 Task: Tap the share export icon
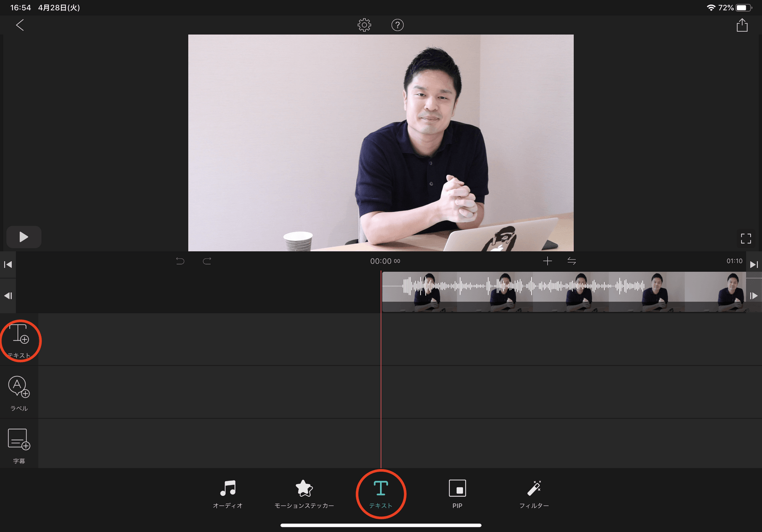click(x=742, y=25)
